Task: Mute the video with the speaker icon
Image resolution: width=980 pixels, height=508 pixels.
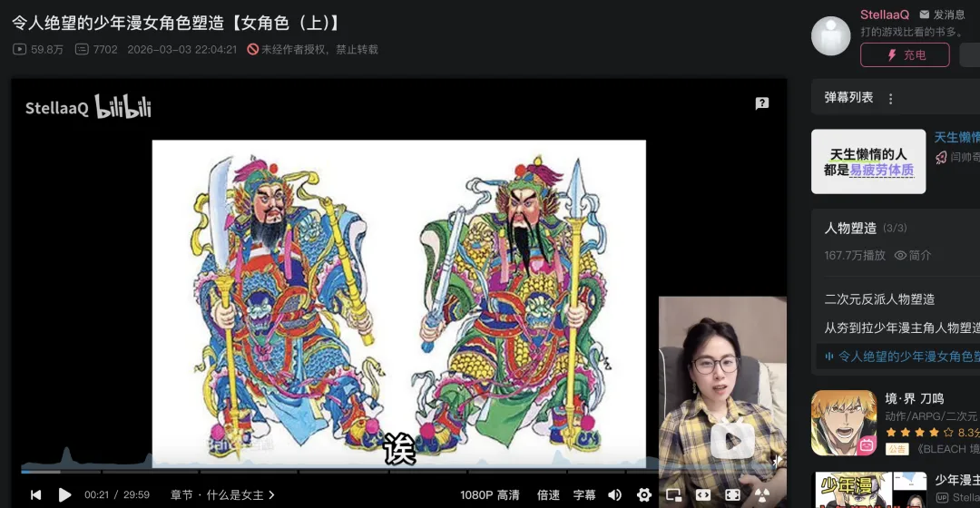Action: 615,495
